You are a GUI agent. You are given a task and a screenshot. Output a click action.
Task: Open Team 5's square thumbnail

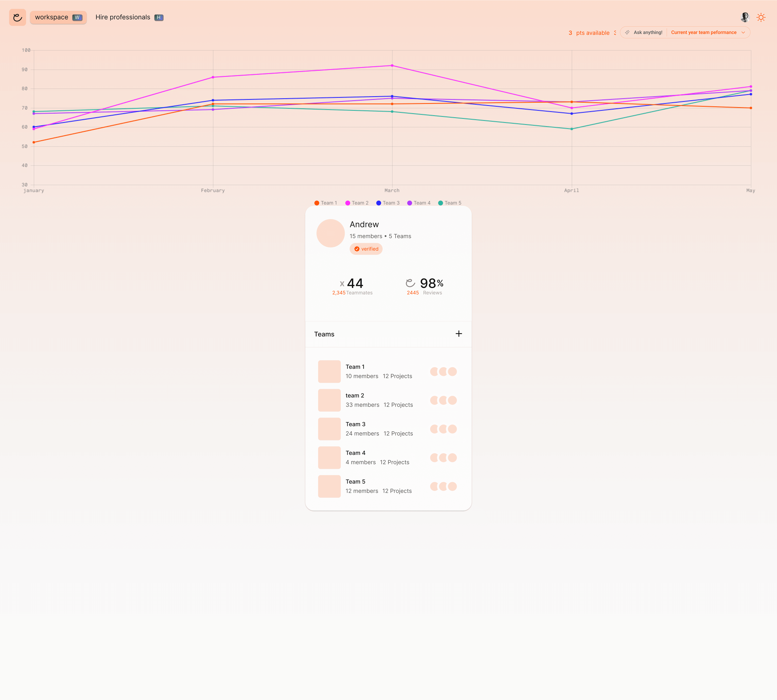(329, 487)
